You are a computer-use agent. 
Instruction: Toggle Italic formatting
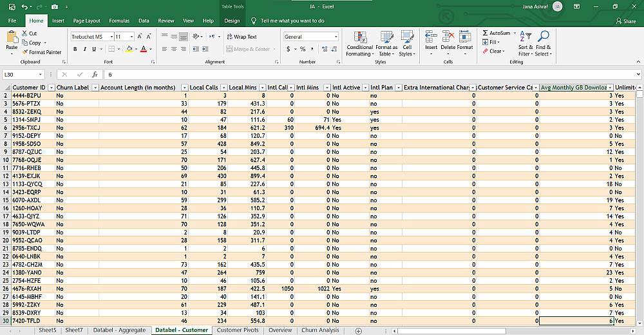[x=84, y=49]
